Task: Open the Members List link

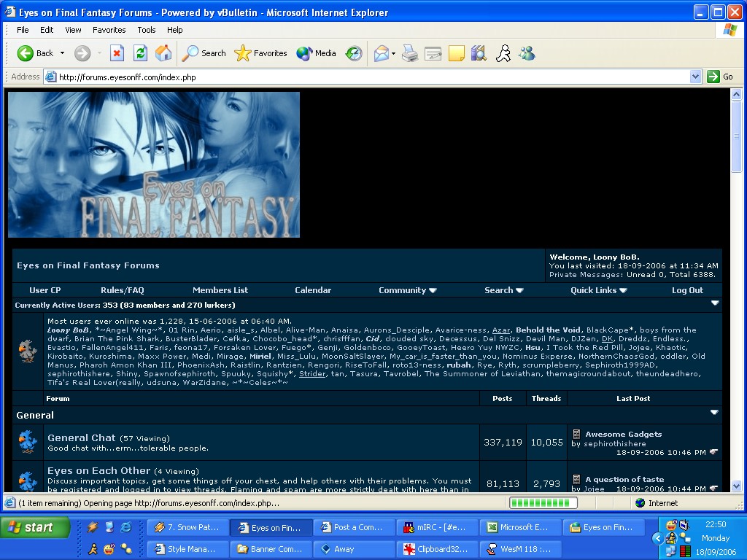Action: pyautogui.click(x=220, y=290)
